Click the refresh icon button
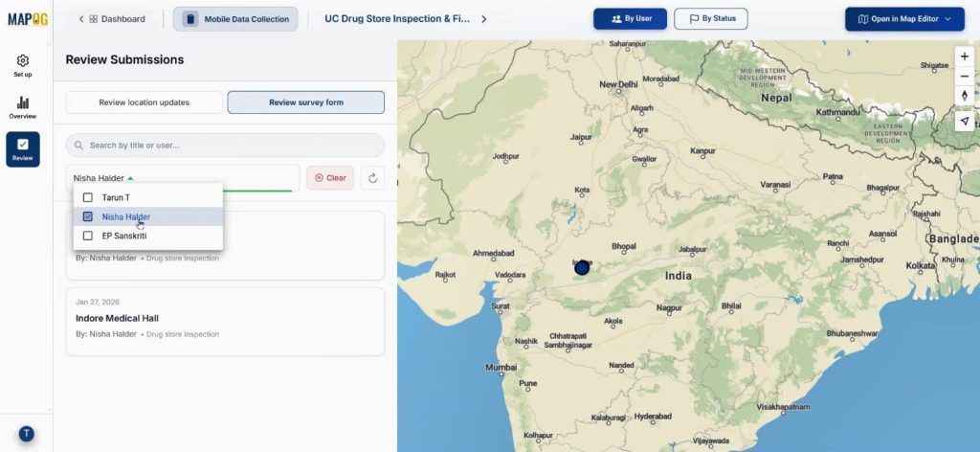980x452 pixels. click(372, 178)
